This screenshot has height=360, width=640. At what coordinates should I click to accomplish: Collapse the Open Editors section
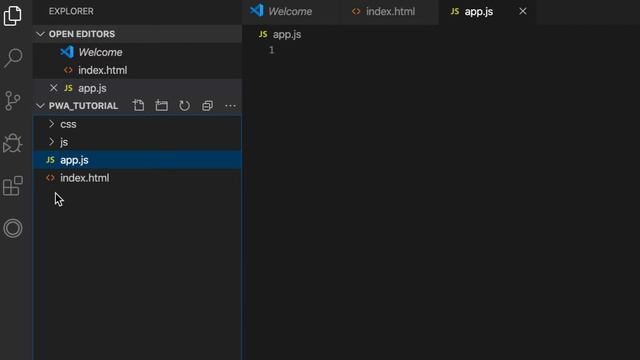point(40,34)
